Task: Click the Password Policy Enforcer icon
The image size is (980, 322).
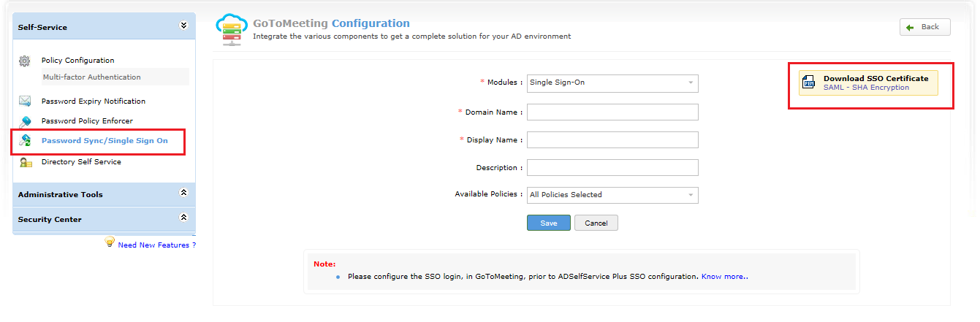Action: click(x=25, y=121)
